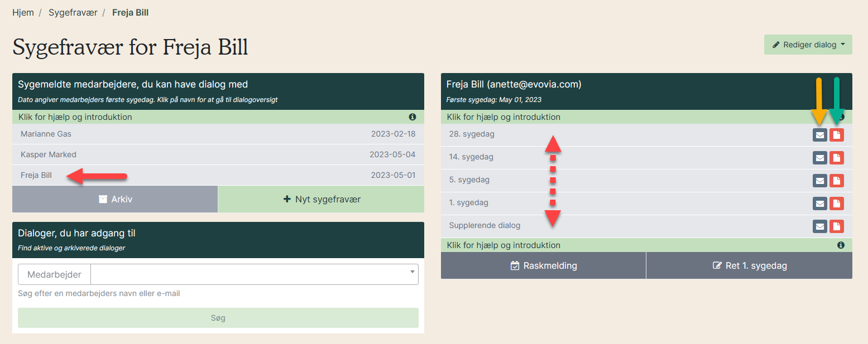868x344 pixels.
Task: Click the Raskmelding button
Action: click(x=543, y=265)
